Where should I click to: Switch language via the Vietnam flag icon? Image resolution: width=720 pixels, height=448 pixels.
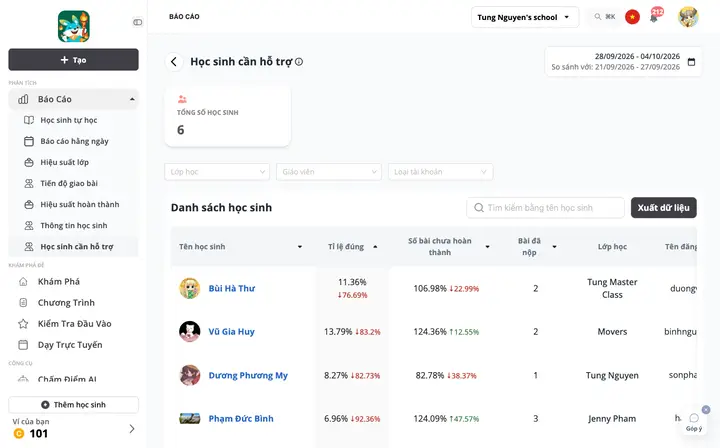tap(632, 17)
